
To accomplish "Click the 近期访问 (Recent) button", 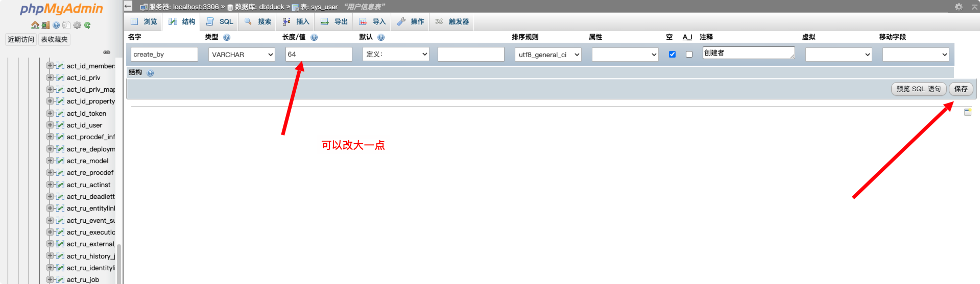I will [x=21, y=39].
